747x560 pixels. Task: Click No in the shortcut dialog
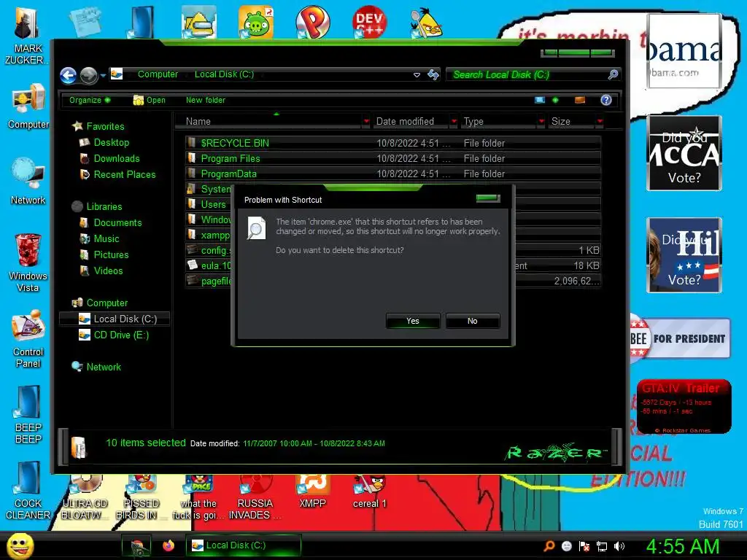coord(472,321)
